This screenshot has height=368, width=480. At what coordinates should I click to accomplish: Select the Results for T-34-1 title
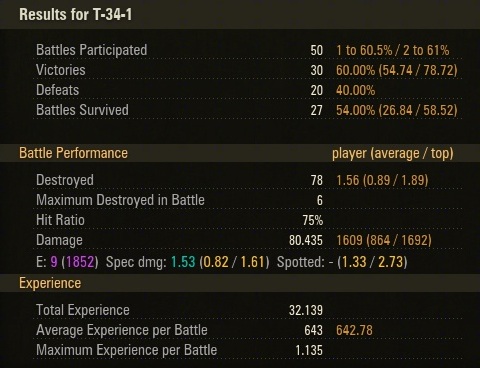click(76, 14)
